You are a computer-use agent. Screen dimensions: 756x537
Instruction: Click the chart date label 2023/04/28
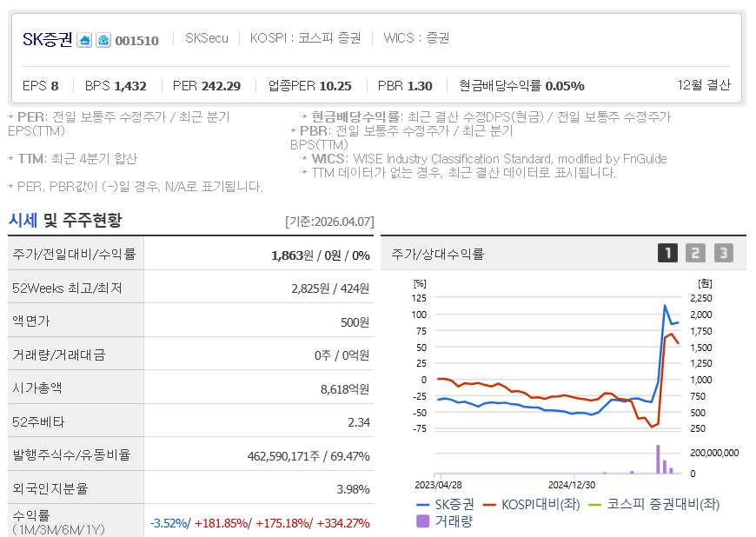click(438, 485)
